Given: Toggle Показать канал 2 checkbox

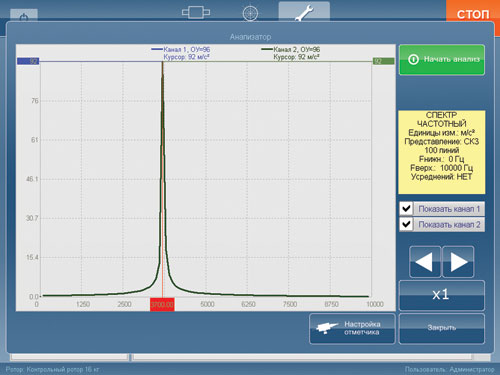Looking at the screenshot, I should coord(406,224).
